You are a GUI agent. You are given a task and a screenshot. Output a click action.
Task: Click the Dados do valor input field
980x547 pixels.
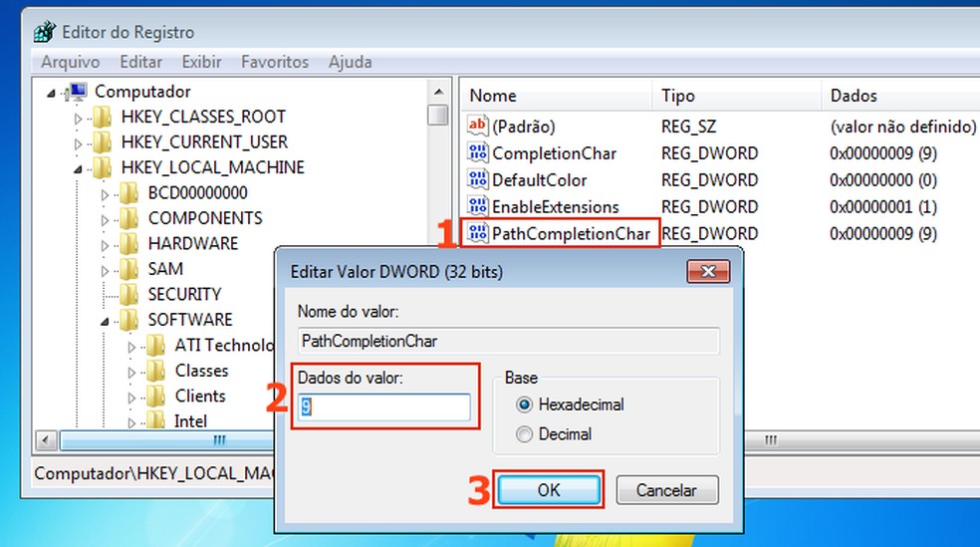pos(383,407)
